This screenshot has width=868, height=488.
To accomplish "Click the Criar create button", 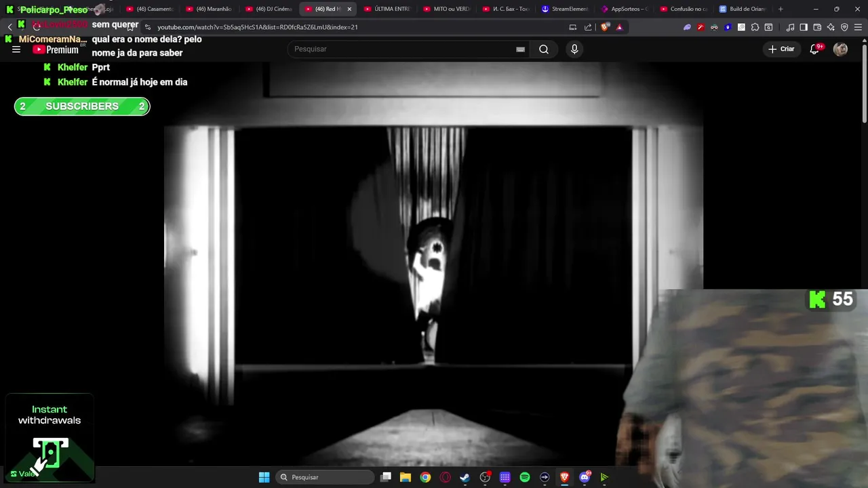I will point(781,49).
